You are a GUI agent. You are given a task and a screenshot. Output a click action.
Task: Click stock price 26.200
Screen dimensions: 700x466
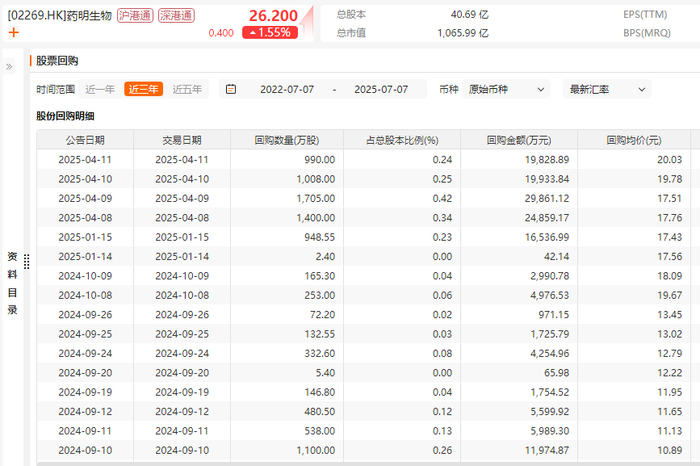(x=273, y=16)
